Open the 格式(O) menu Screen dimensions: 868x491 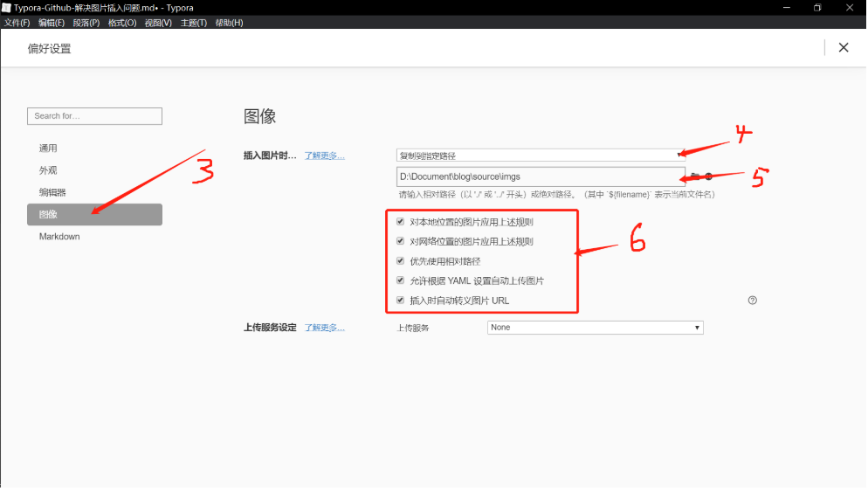tap(121, 23)
